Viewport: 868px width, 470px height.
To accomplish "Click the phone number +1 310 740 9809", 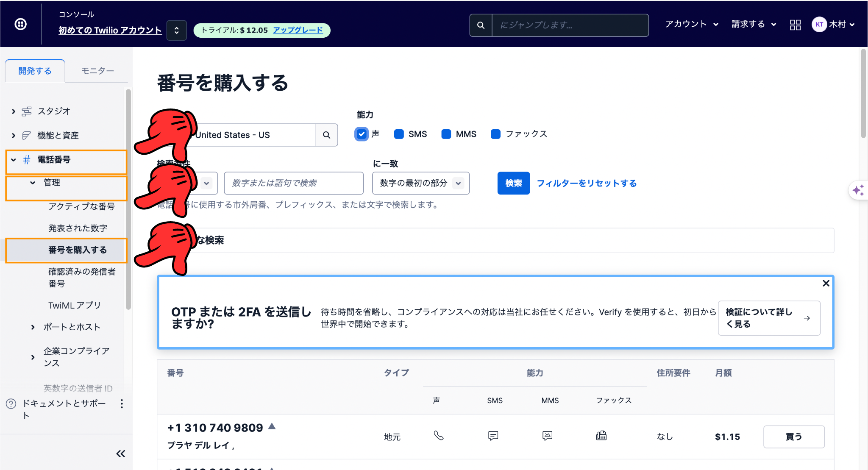I will point(215,428).
